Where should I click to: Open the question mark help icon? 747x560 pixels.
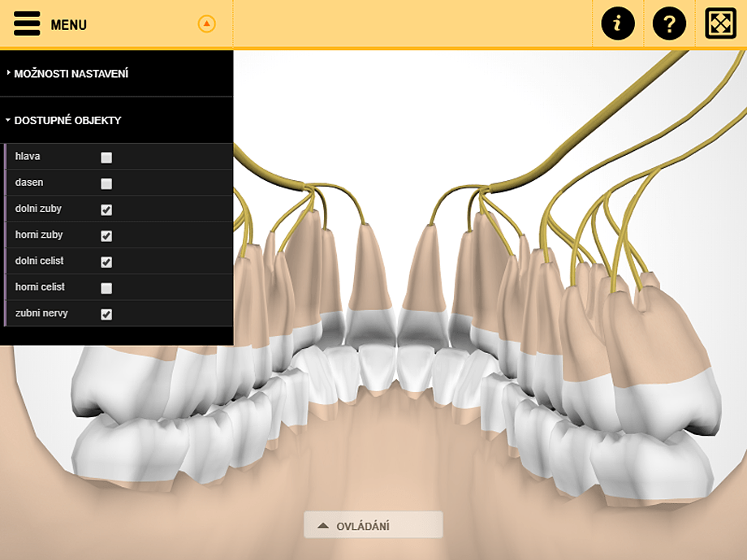click(670, 24)
